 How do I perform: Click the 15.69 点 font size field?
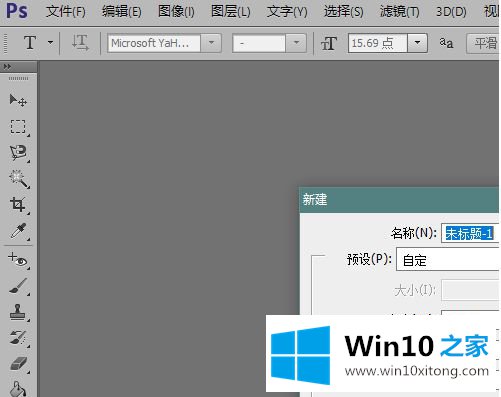(x=377, y=43)
